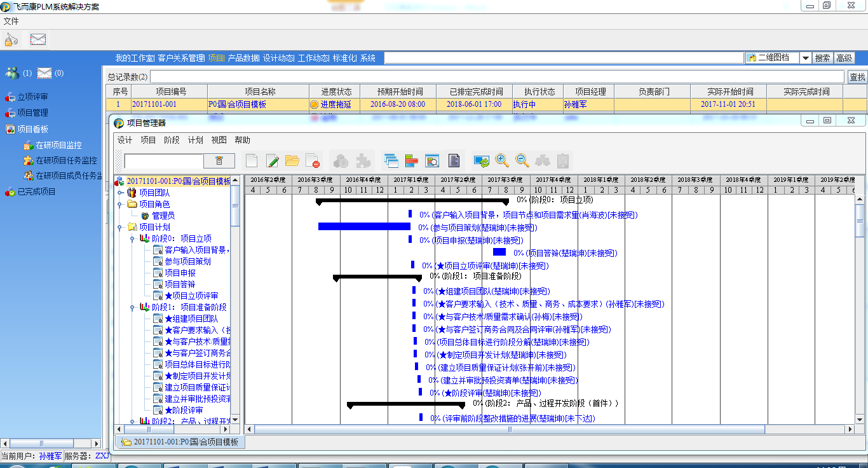The width and height of the screenshot is (868, 468).
Task: Click the zoom out magnifier icon
Action: (522, 161)
